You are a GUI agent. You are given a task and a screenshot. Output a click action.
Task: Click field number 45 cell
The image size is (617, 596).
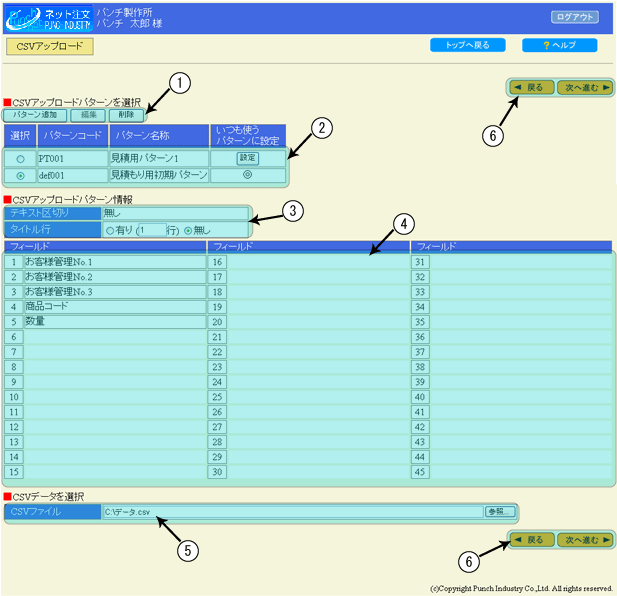[420, 472]
